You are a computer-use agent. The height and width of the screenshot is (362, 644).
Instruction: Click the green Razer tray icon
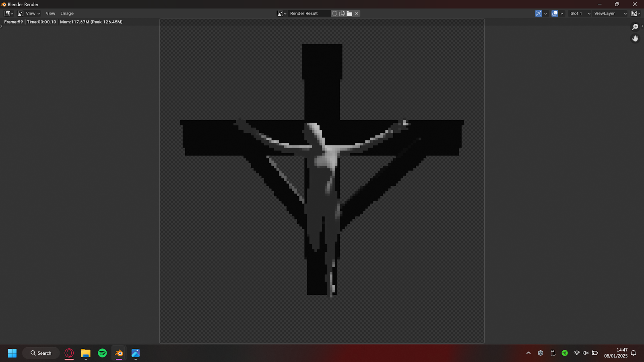click(x=565, y=353)
